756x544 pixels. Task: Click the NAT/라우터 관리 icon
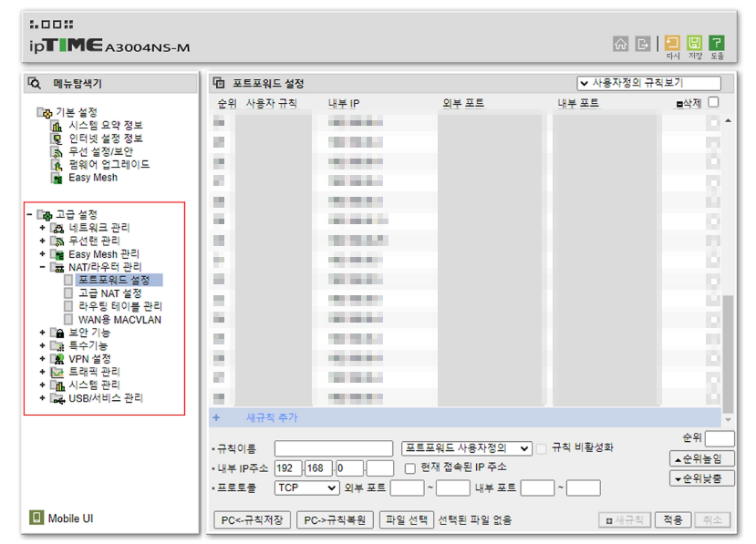(57, 267)
